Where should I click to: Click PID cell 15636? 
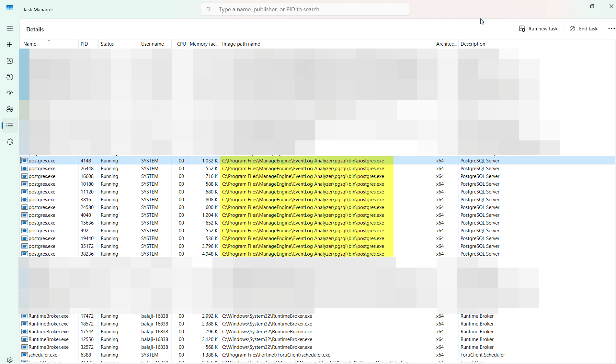click(87, 223)
